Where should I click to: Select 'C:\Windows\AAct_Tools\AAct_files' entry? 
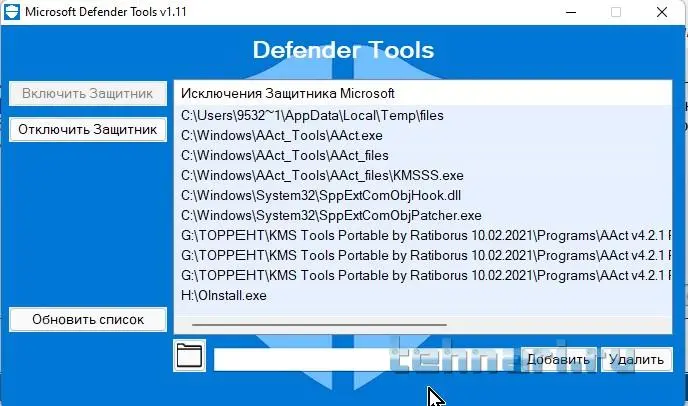[x=423, y=155]
